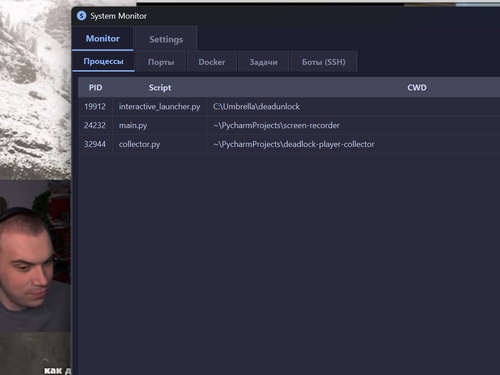The height and width of the screenshot is (375, 500).
Task: Switch to the Docker sub-tab
Action: [x=212, y=62]
